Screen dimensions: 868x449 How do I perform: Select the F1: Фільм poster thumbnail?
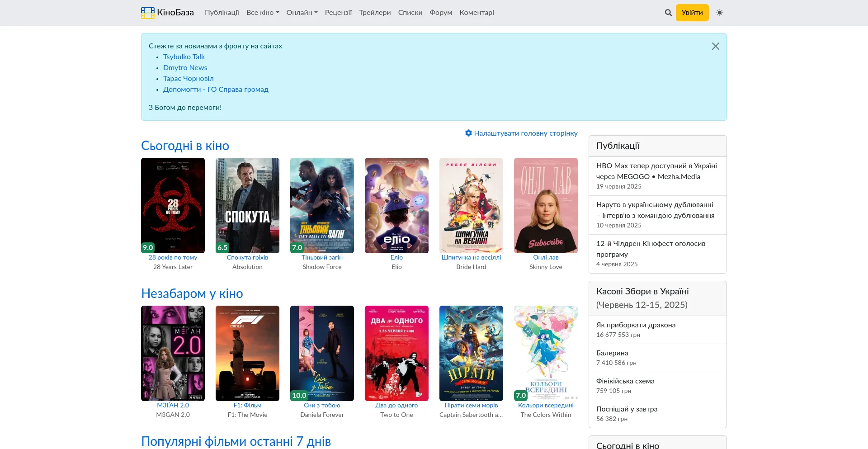247,353
